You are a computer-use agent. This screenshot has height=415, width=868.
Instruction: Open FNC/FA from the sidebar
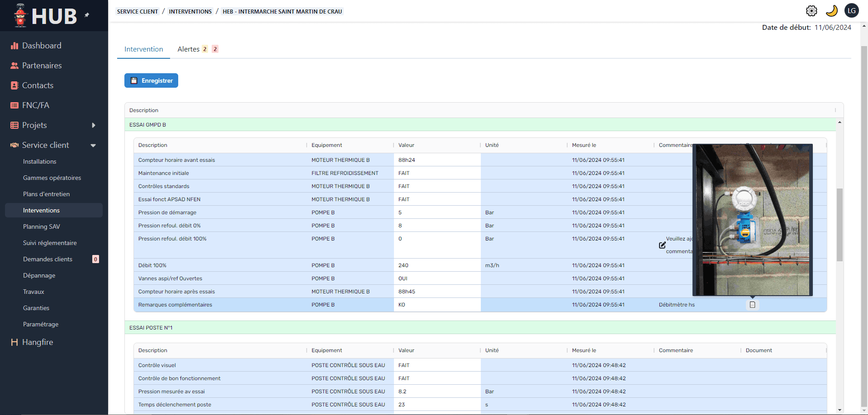tap(35, 105)
